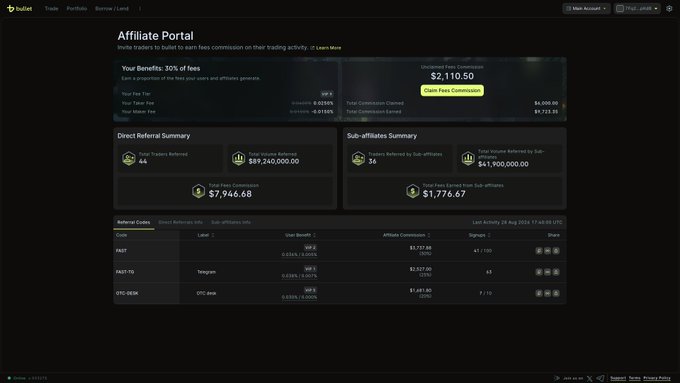Sort the table by User Benefit column
This screenshot has height=383, width=680.
(301, 235)
